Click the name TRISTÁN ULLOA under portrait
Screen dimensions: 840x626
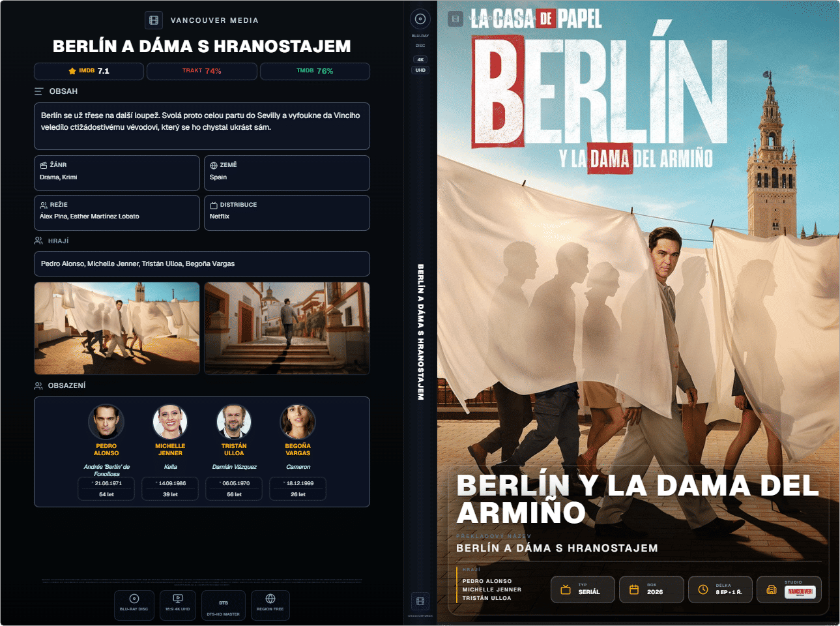click(x=234, y=450)
